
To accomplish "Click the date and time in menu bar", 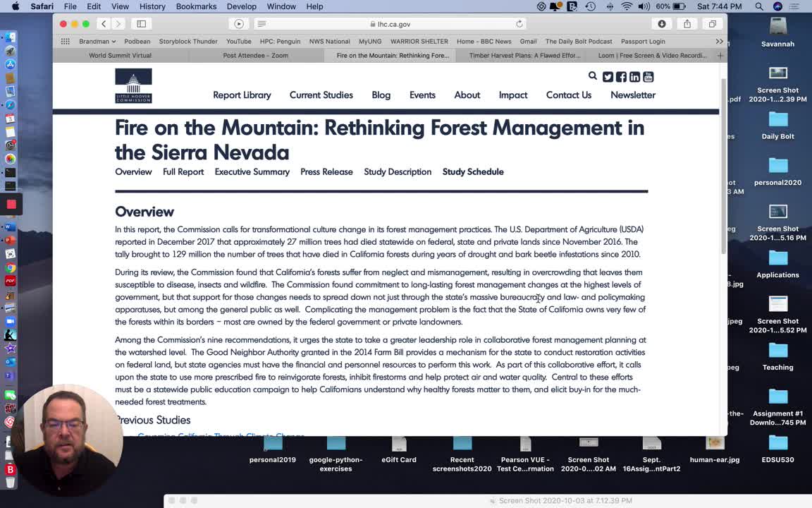I will tap(719, 6).
